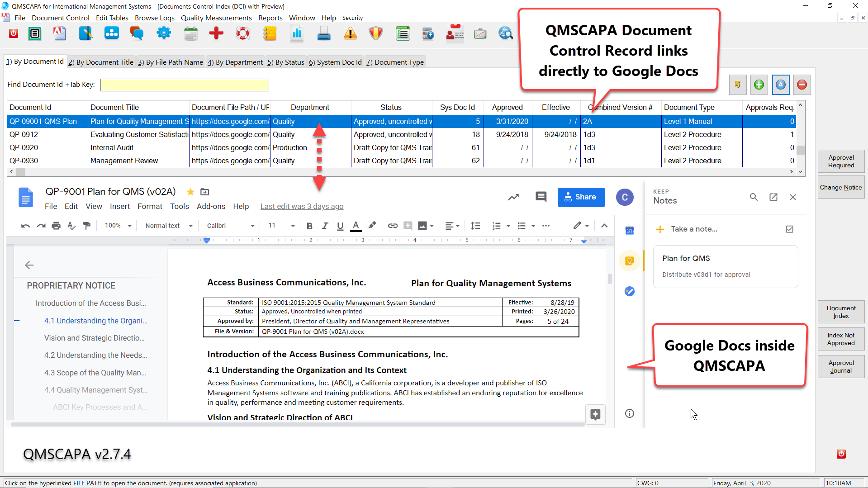Click the blue Share button
868x488 pixels.
tap(581, 197)
